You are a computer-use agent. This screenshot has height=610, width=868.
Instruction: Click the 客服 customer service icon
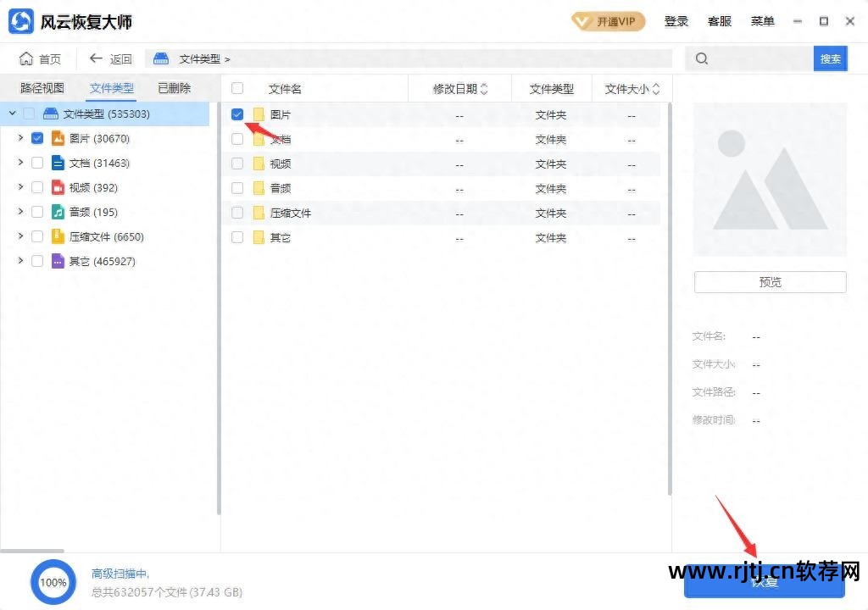pyautogui.click(x=720, y=21)
